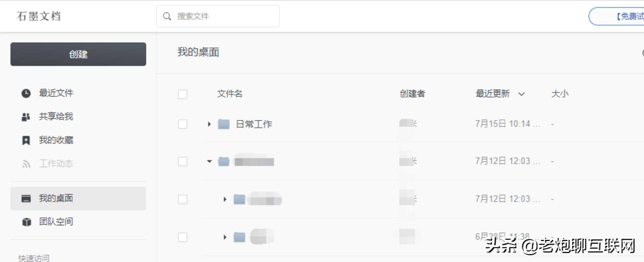Check the checkbox of the second folder row
The height and width of the screenshot is (262, 644).
tap(182, 161)
